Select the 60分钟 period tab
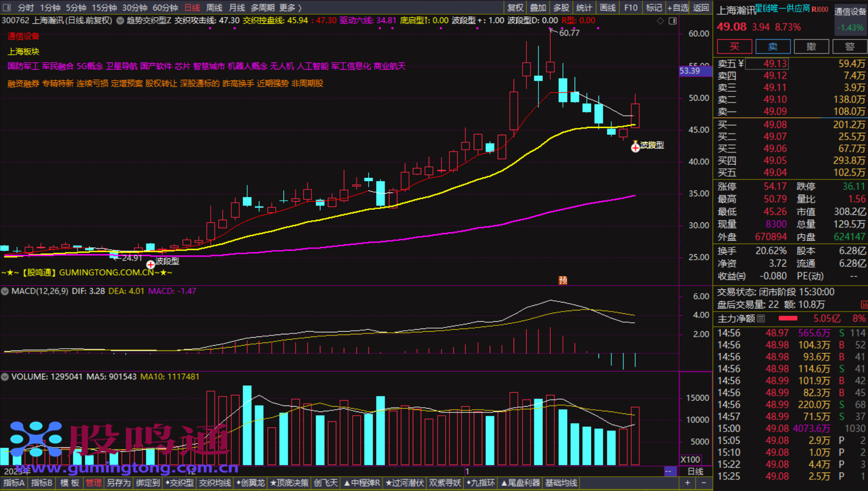This screenshot has height=491, width=868. [x=165, y=7]
